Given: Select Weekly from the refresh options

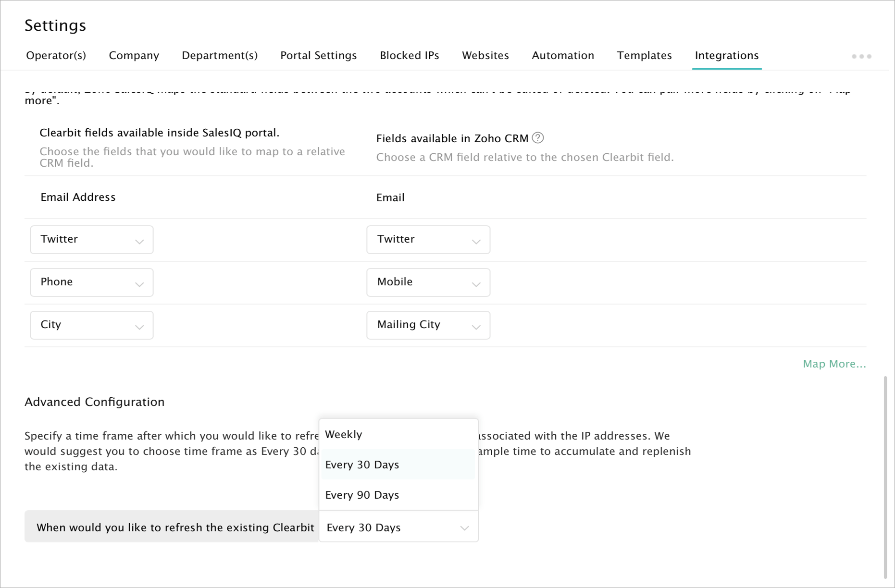Looking at the screenshot, I should [x=344, y=434].
